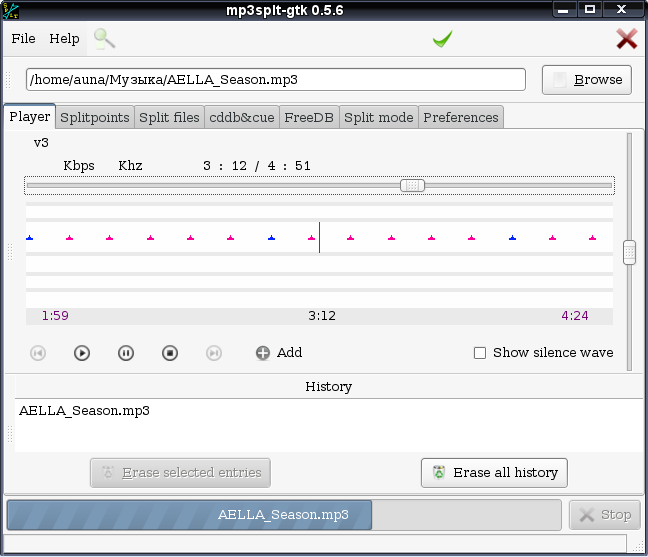Click the window title bar application icon
The width and height of the screenshot is (648, 557).
[x=10, y=10]
